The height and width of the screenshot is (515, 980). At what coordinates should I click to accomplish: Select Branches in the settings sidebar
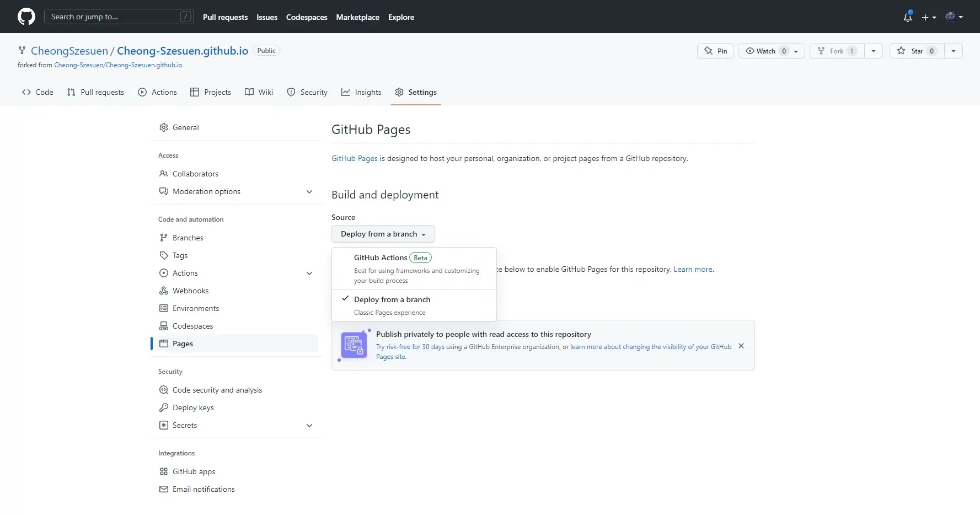(188, 238)
